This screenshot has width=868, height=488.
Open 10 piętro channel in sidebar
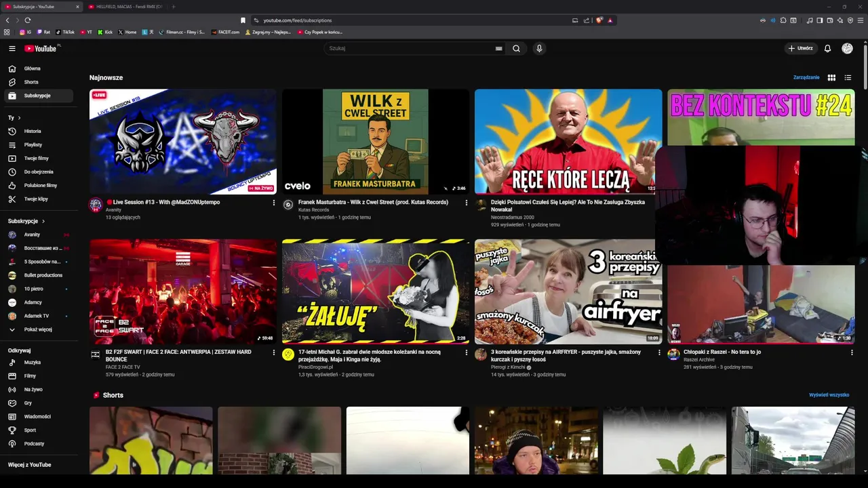coord(39,289)
